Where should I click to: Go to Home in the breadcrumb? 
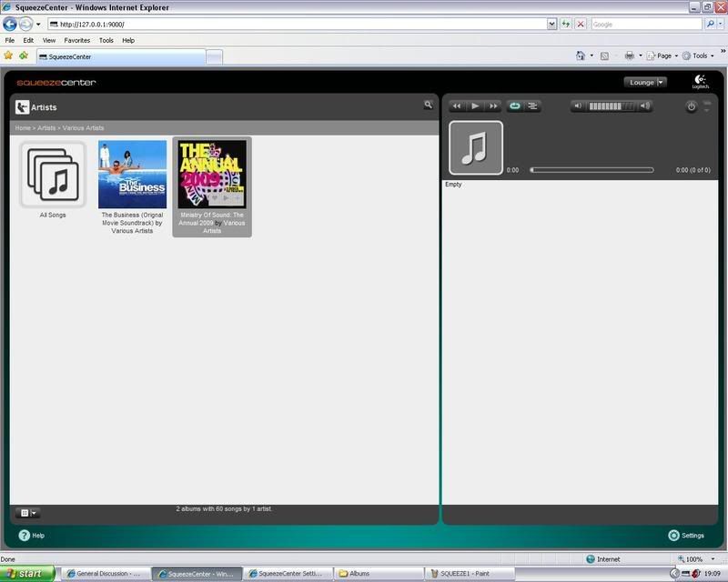[x=23, y=128]
